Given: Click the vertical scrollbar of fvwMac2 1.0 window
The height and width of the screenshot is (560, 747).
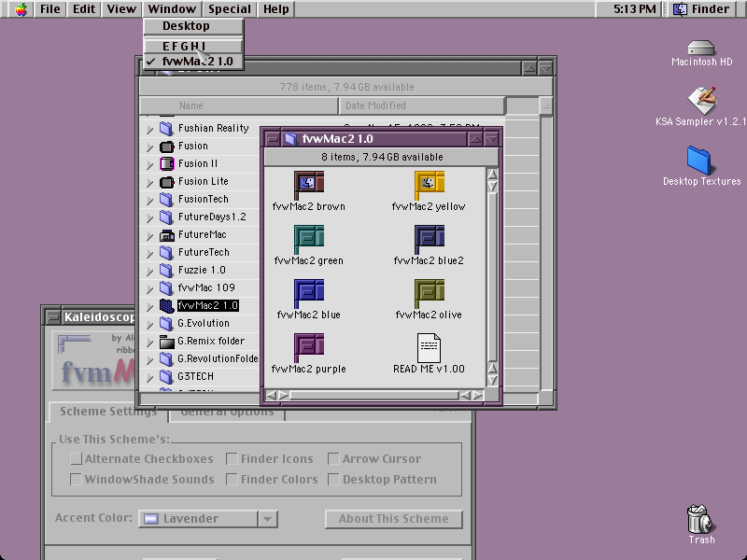Looking at the screenshot, I should (492, 276).
